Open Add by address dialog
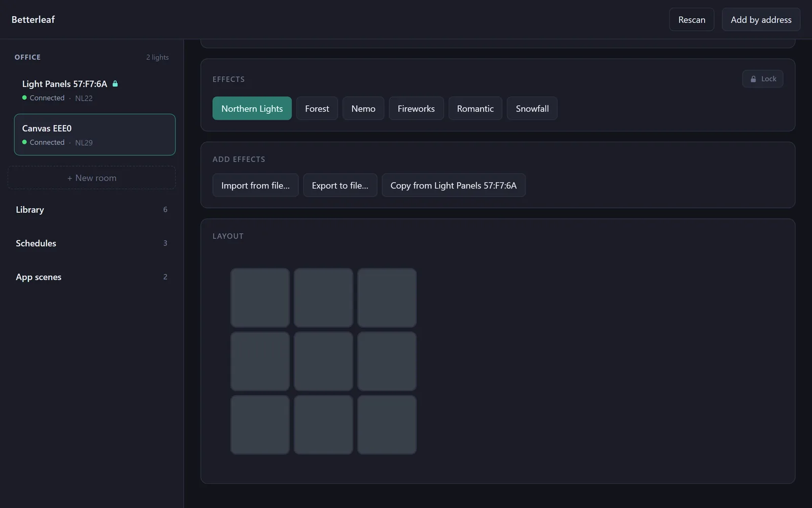This screenshot has width=812, height=508. (761, 19)
